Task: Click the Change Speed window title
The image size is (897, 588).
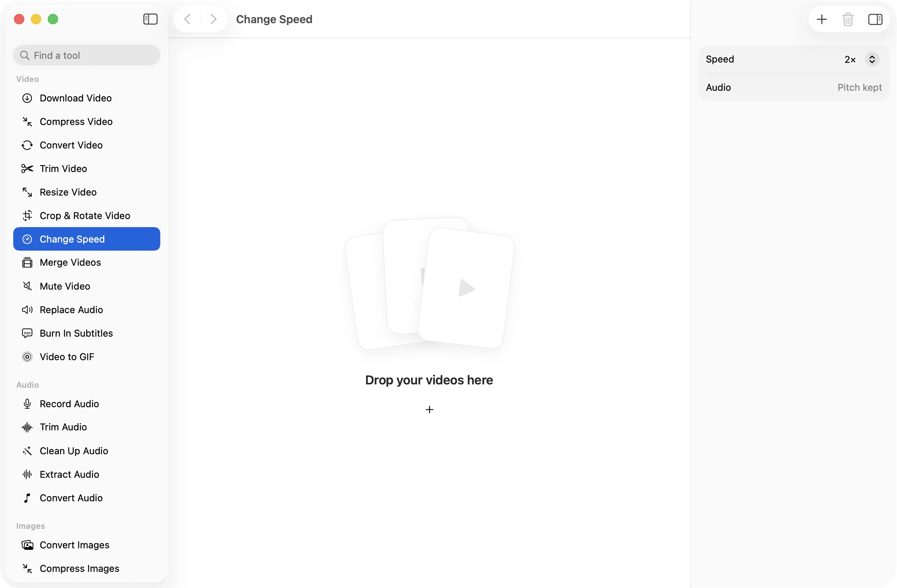Action: (x=274, y=19)
